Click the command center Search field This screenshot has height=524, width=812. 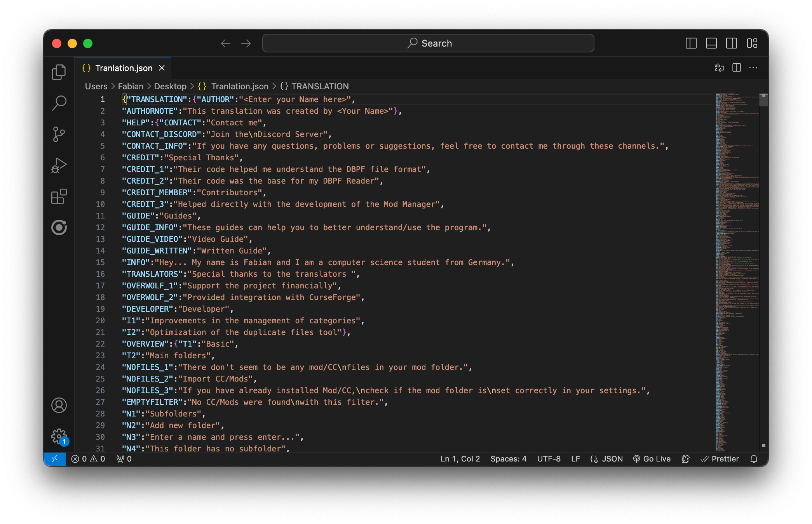[428, 43]
